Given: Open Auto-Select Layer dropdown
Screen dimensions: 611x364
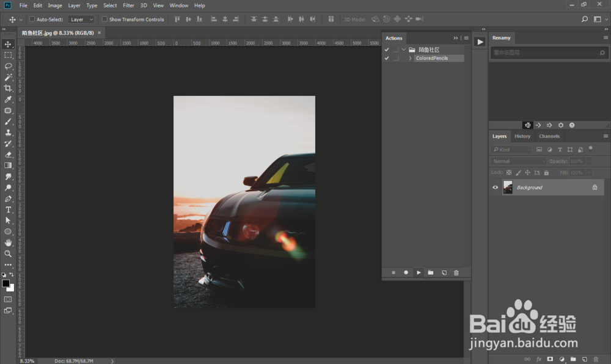Looking at the screenshot, I should 81,19.
